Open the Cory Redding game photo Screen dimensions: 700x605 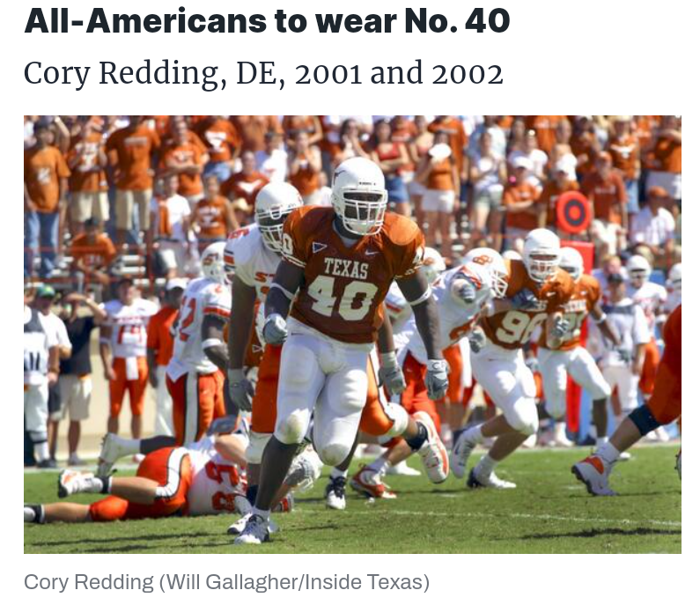[x=352, y=335]
